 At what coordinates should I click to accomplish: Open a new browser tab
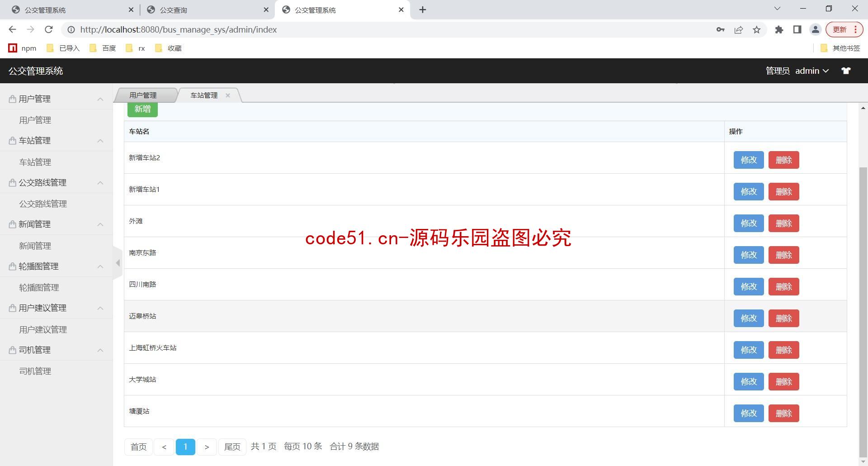coord(423,10)
